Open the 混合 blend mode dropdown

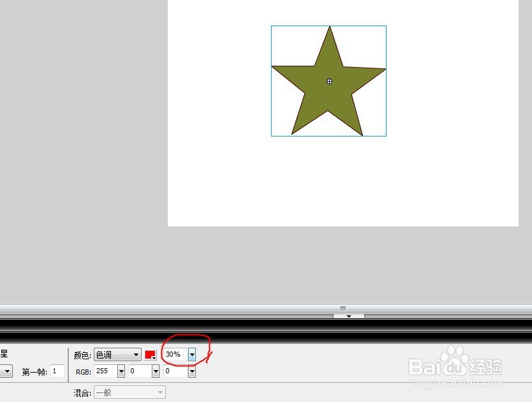(129, 392)
